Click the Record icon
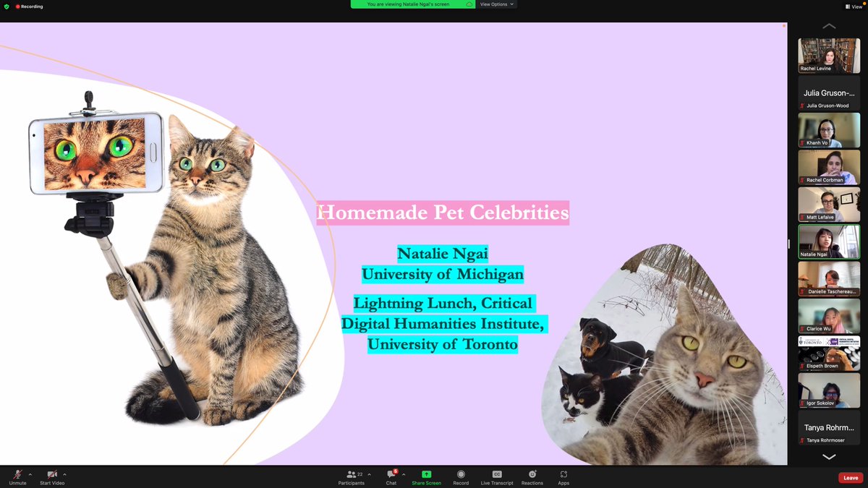 [461, 474]
